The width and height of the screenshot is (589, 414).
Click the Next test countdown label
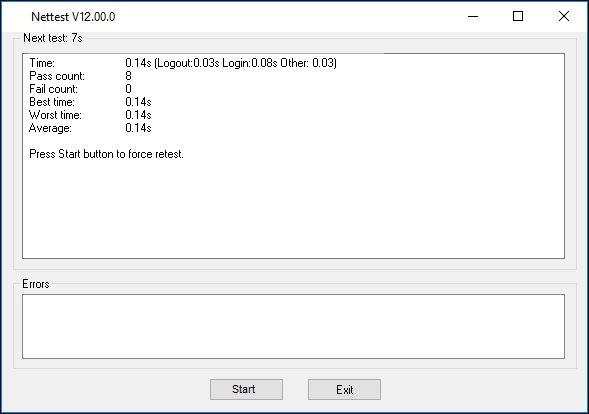coord(53,38)
